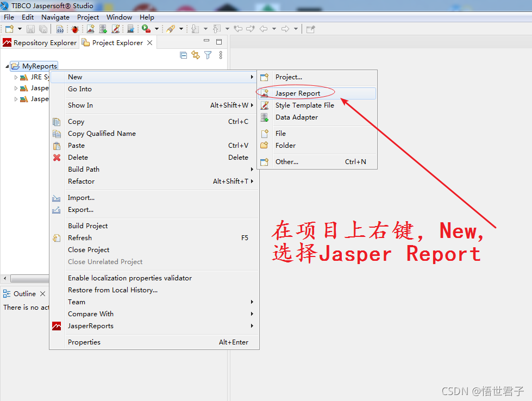This screenshot has height=401, width=532.
Task: Click the Last Edit Location icon
Action: coord(238,29)
